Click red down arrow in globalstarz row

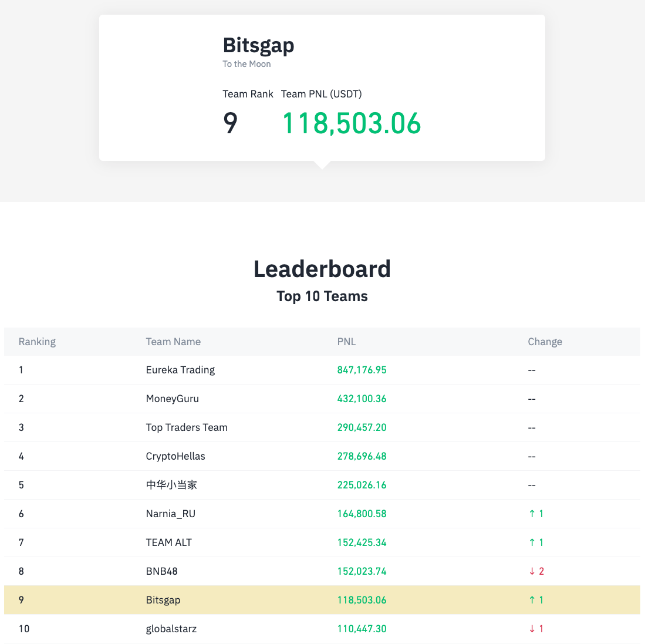[x=532, y=629]
